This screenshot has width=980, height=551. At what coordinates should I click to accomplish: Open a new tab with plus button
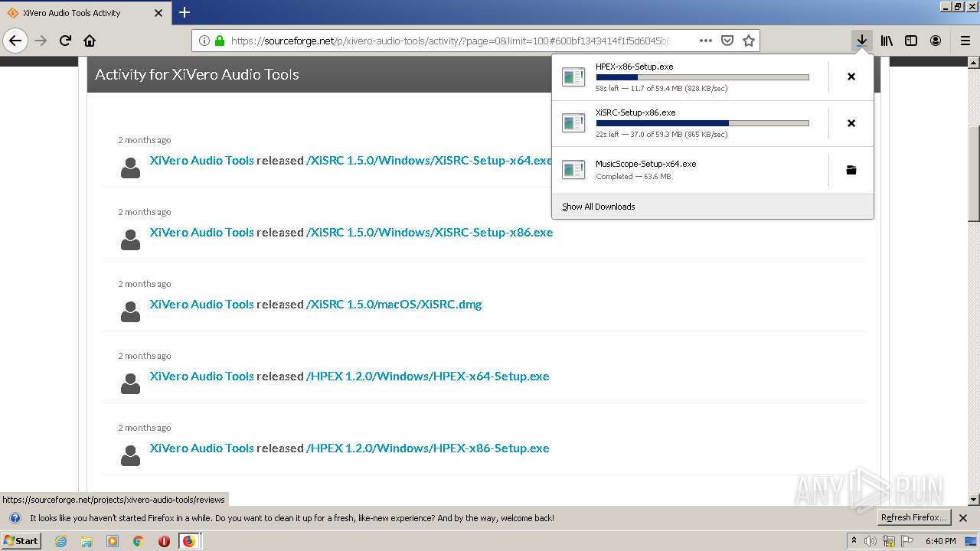[x=185, y=12]
